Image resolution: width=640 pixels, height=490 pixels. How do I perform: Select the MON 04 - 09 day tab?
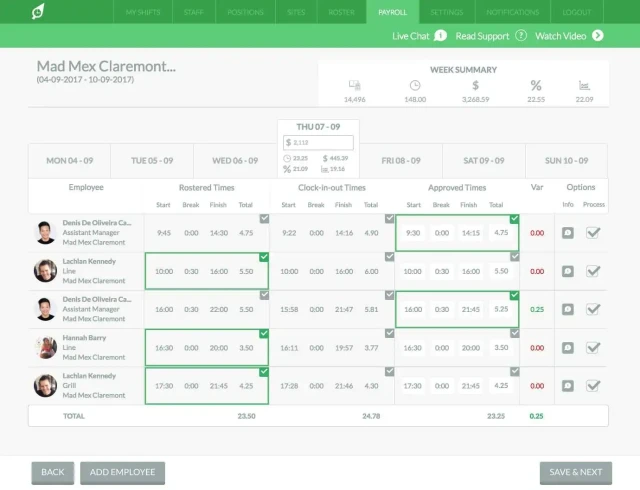click(x=69, y=160)
